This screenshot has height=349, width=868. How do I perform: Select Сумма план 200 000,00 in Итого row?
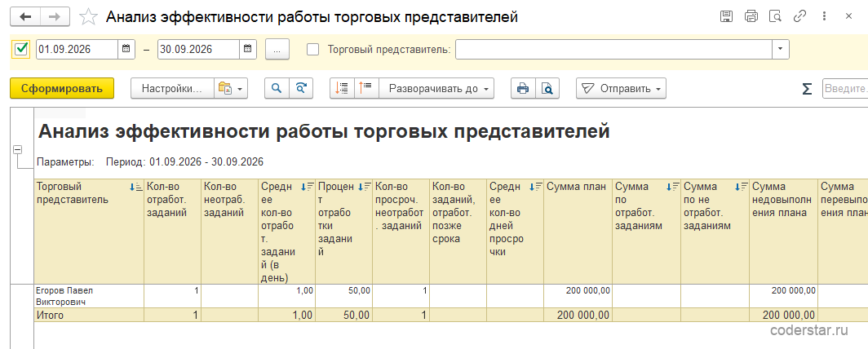578,316
